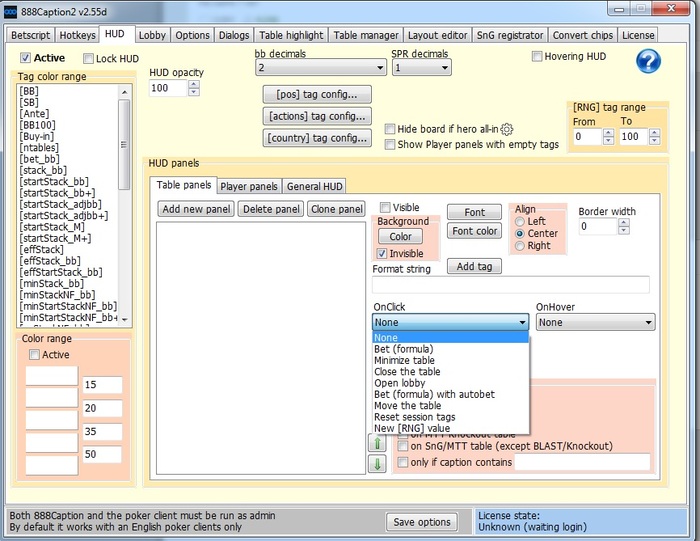
Task: Switch to the Lobby tab
Action: click(152, 35)
